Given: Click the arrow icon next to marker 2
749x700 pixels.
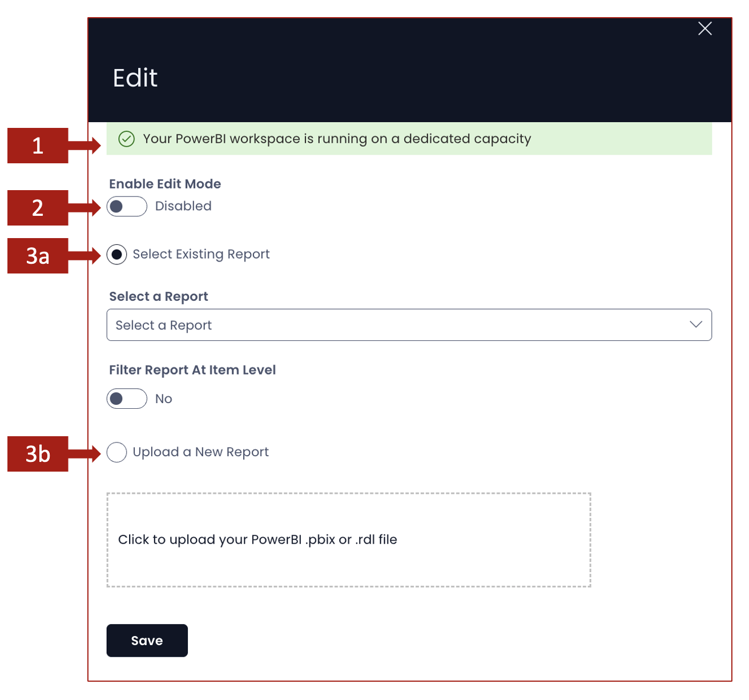Looking at the screenshot, I should click(87, 208).
